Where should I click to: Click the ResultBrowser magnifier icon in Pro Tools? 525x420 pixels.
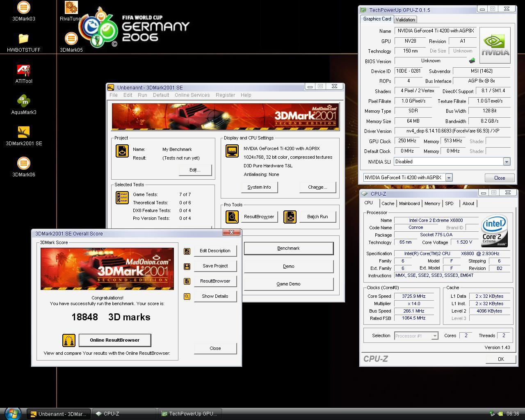pos(232,217)
